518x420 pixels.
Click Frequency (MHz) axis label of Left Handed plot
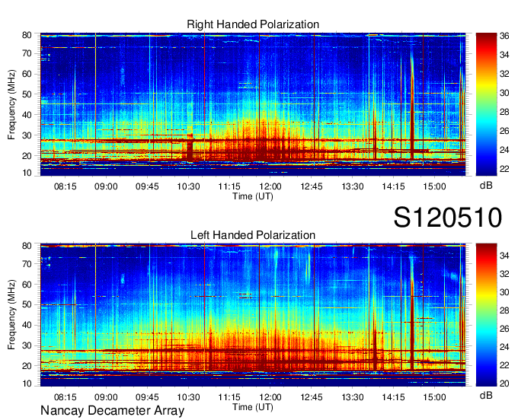coord(11,315)
